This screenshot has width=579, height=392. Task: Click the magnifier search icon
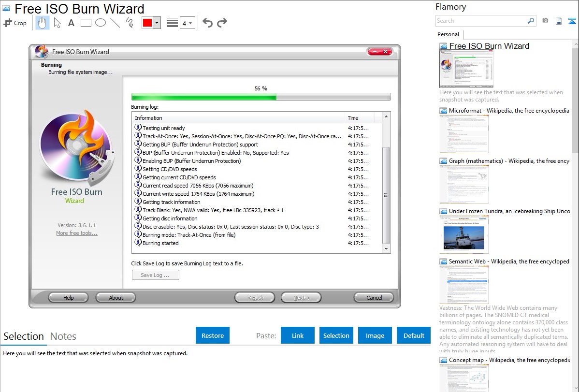tap(531, 21)
